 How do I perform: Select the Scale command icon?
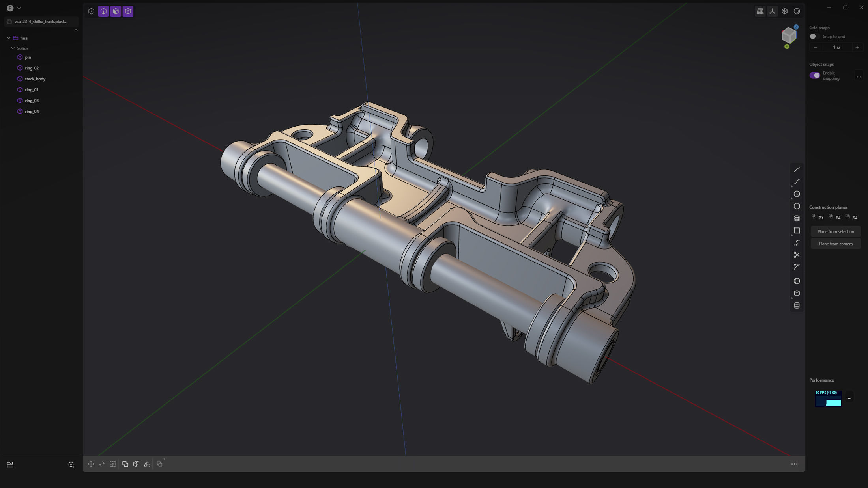tap(113, 464)
